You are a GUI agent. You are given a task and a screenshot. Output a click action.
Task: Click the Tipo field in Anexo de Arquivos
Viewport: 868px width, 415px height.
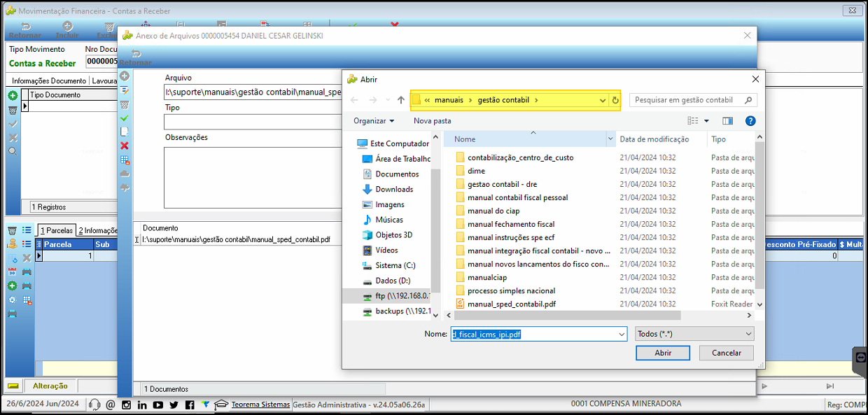(253, 122)
